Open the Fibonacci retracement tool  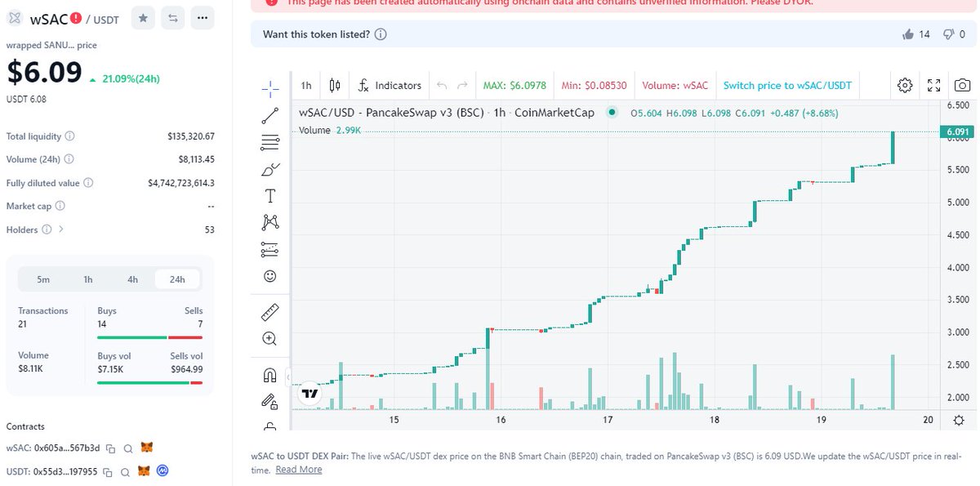(x=270, y=142)
